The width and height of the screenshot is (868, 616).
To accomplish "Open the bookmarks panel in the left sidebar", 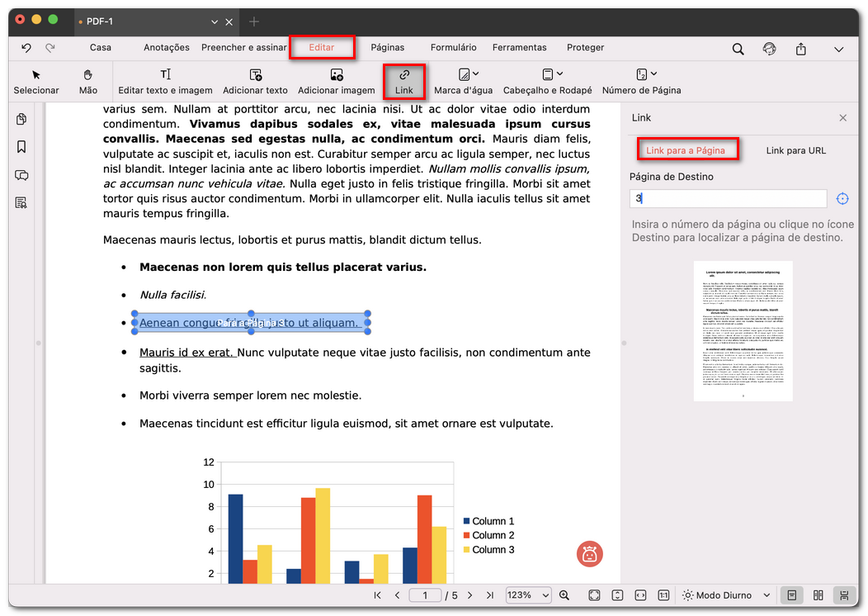I will 21,147.
